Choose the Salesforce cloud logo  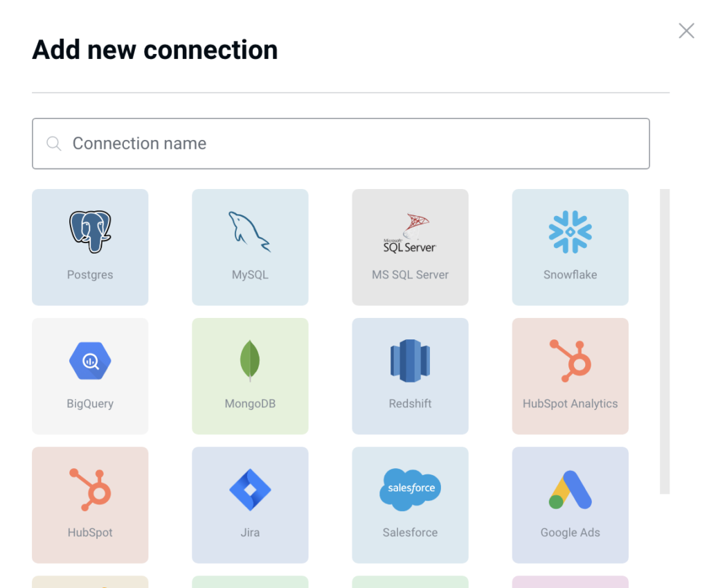pos(410,490)
